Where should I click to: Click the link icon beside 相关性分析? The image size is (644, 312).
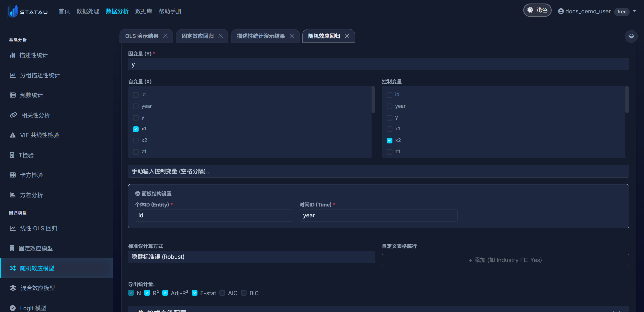point(13,115)
